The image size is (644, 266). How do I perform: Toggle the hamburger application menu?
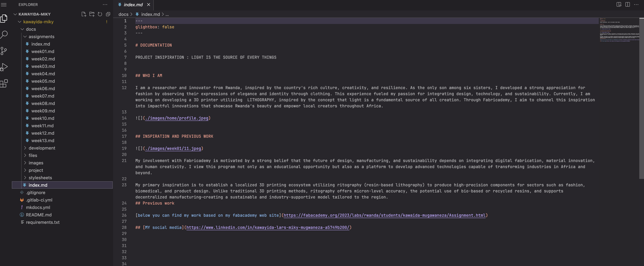point(4,5)
